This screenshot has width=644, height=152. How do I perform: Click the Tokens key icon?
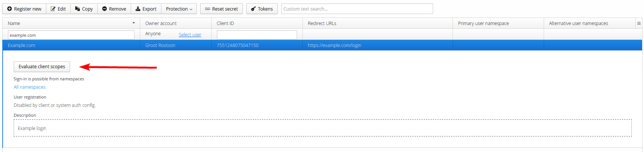coord(253,9)
